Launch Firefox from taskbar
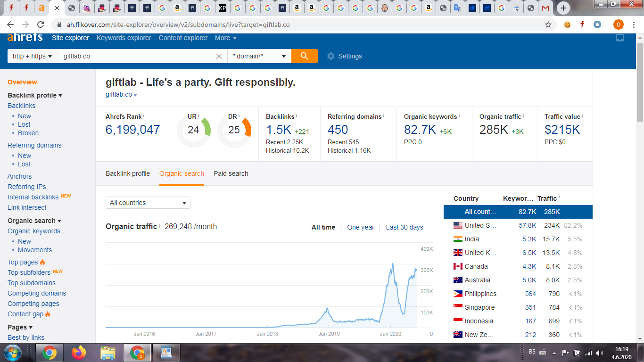The height and width of the screenshot is (362, 644). tap(79, 352)
